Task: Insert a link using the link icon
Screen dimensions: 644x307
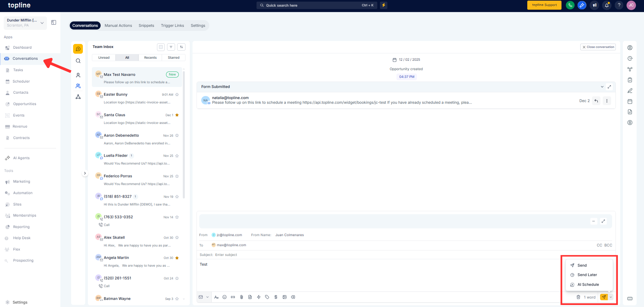Action: click(233, 297)
